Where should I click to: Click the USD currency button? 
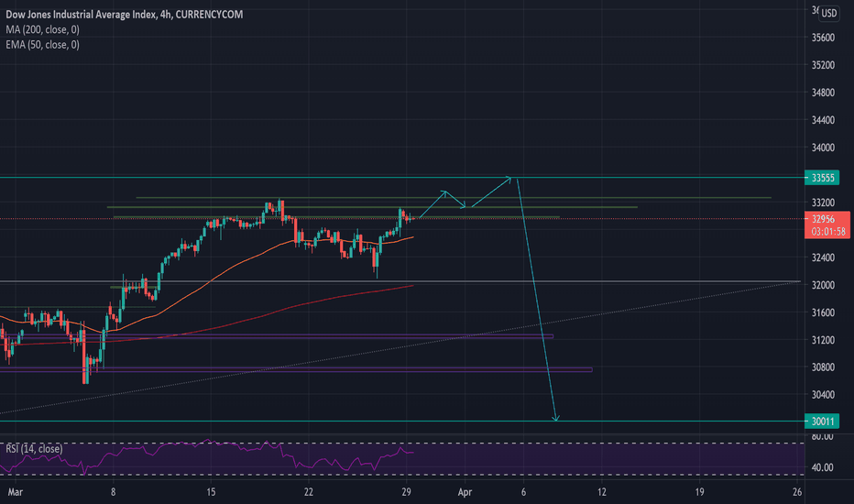tap(829, 13)
